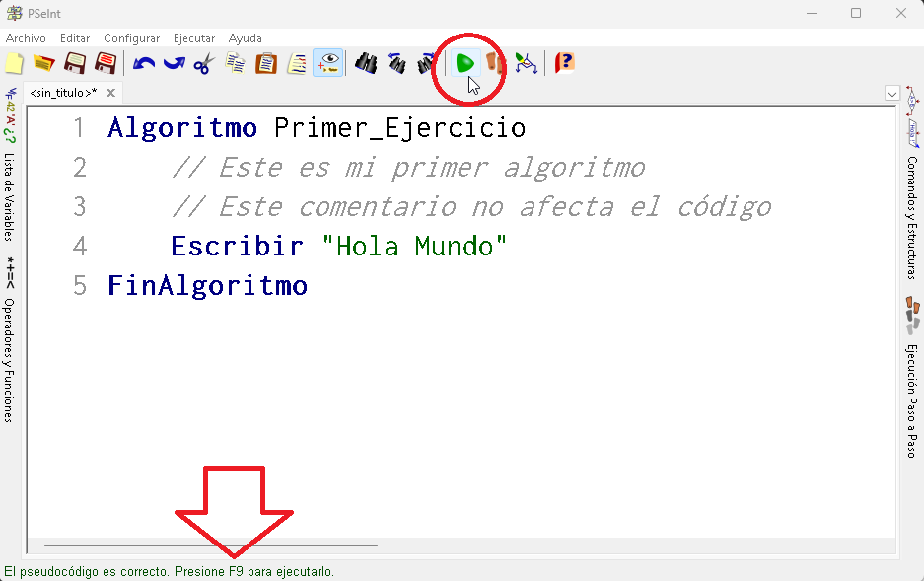Start step-by-step execution with the footprints icon
Image resolution: width=924 pixels, height=581 pixels.
[x=496, y=63]
